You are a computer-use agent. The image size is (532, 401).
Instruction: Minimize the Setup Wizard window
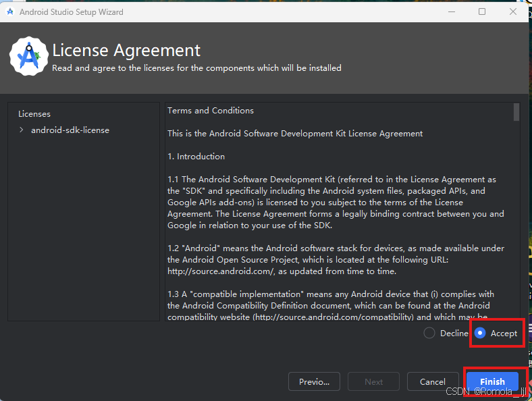[x=452, y=11]
